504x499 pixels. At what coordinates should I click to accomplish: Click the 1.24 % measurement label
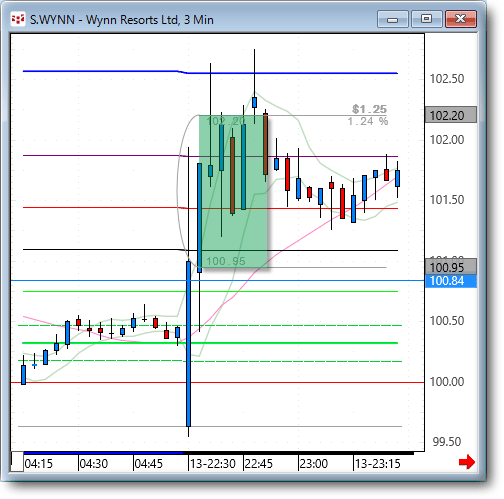(368, 121)
